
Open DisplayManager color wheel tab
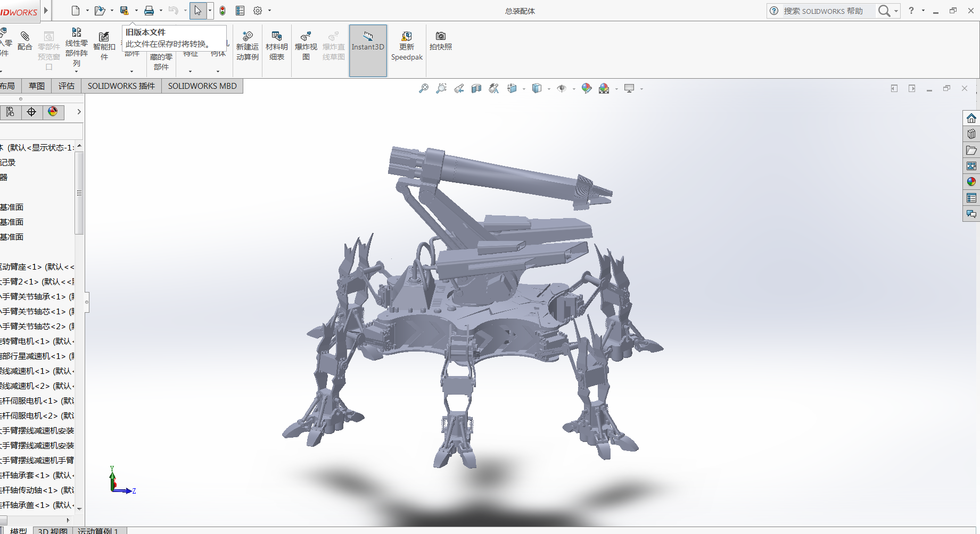(53, 112)
